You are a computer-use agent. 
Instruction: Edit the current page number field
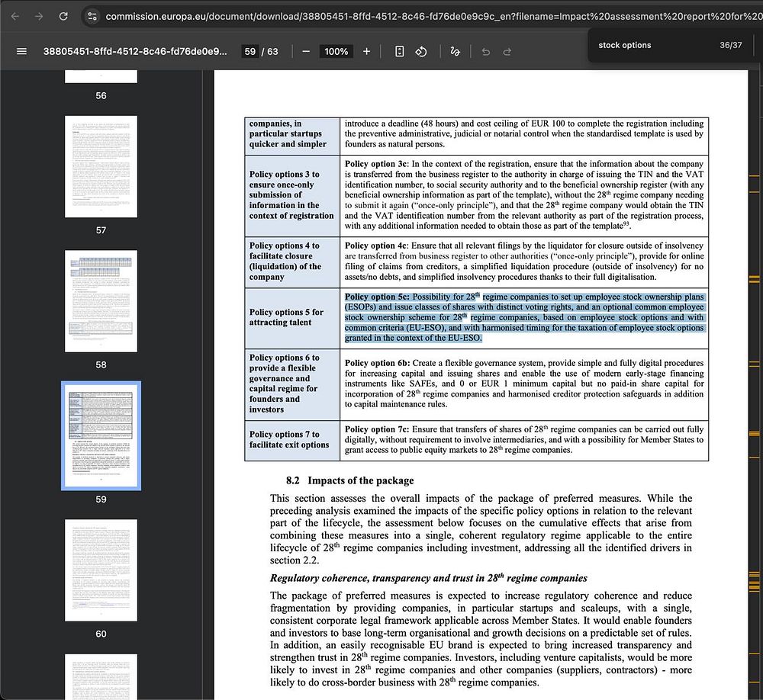250,51
